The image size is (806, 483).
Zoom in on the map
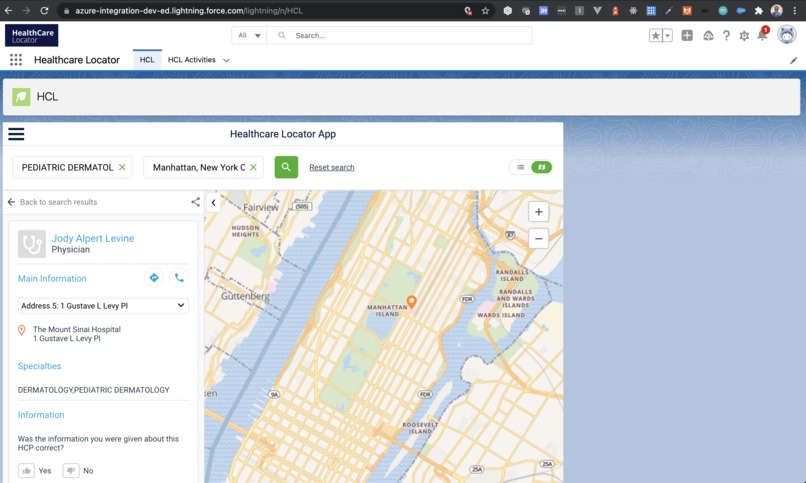pos(538,212)
